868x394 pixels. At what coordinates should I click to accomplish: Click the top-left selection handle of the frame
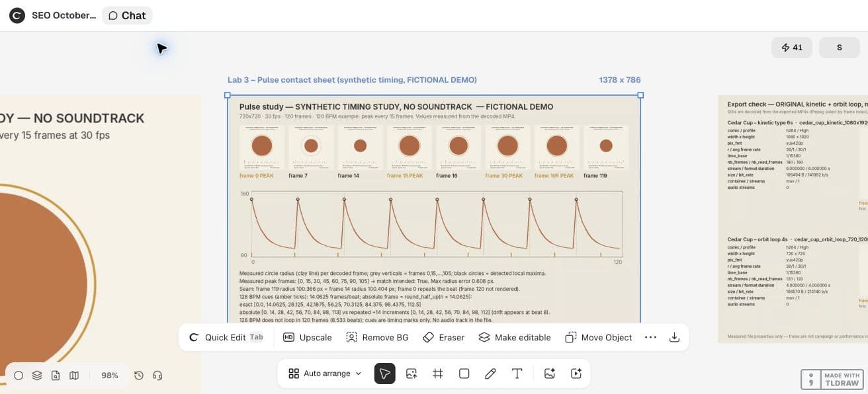[x=228, y=95]
